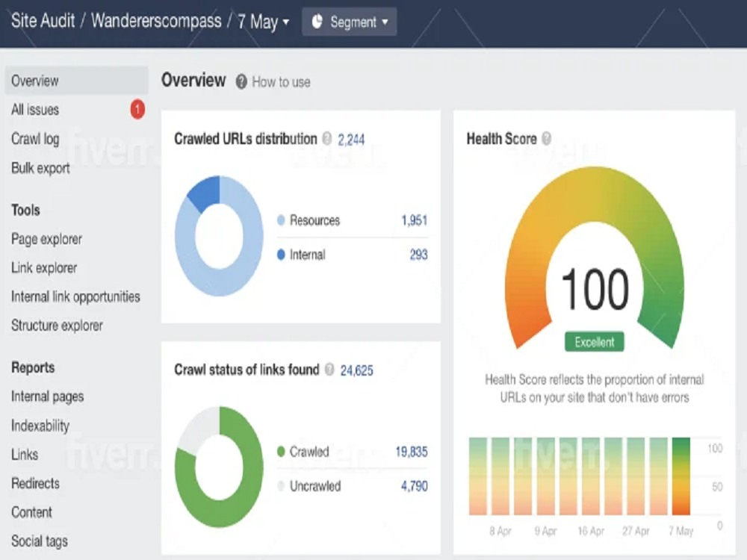
Task: Click the Tools section heading
Action: pyautogui.click(x=25, y=210)
